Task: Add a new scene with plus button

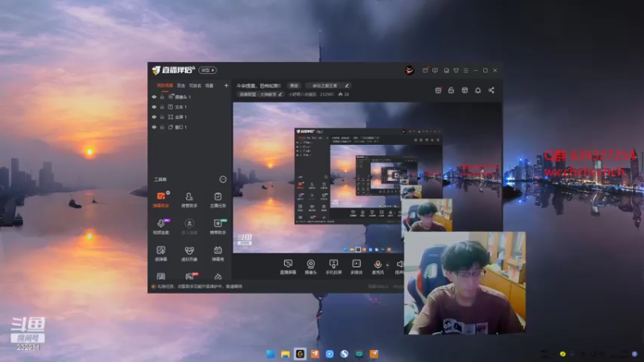Action: click(x=226, y=85)
